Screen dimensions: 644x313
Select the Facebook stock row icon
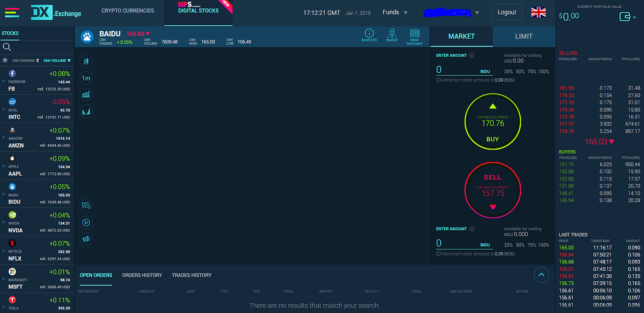click(x=12, y=74)
